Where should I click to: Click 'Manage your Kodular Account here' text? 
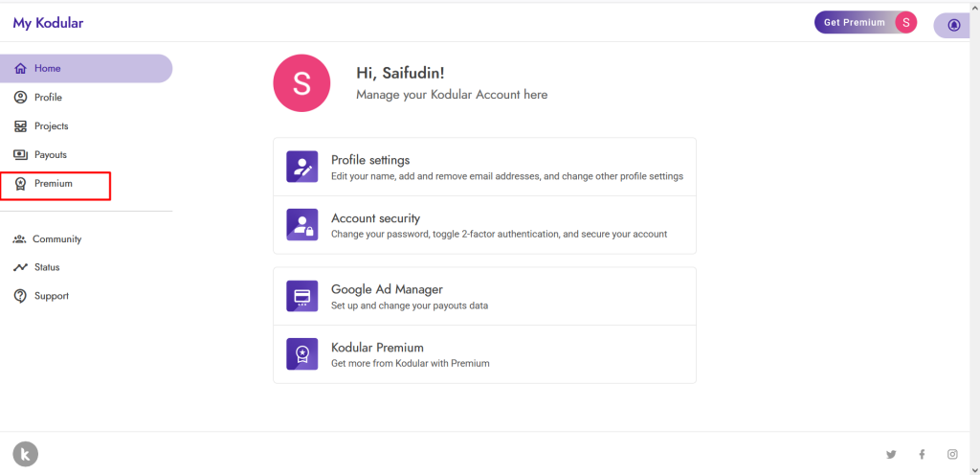[x=452, y=95]
